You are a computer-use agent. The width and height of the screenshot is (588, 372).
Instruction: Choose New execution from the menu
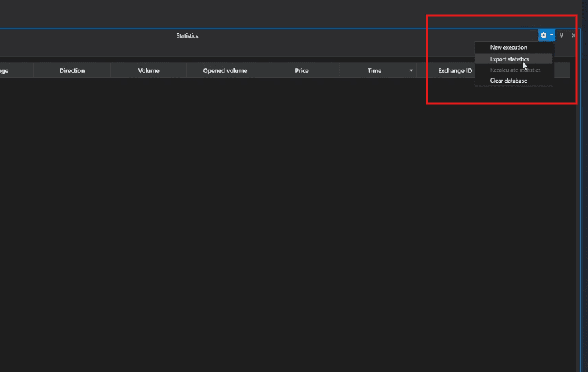(508, 48)
